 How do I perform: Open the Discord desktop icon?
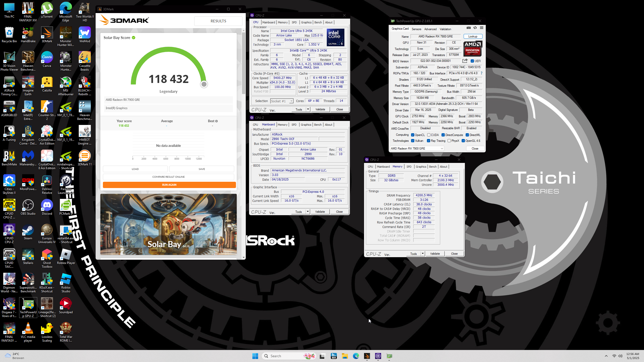(x=47, y=207)
